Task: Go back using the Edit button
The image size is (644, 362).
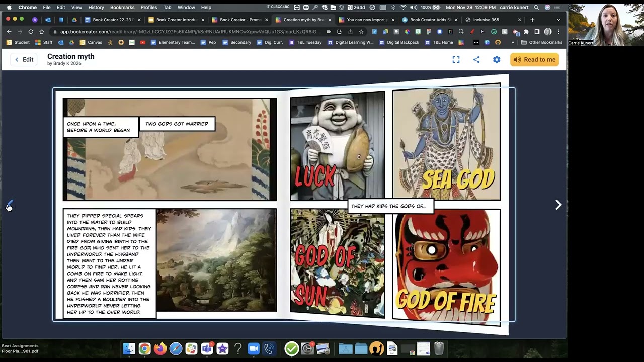Action: click(x=24, y=59)
